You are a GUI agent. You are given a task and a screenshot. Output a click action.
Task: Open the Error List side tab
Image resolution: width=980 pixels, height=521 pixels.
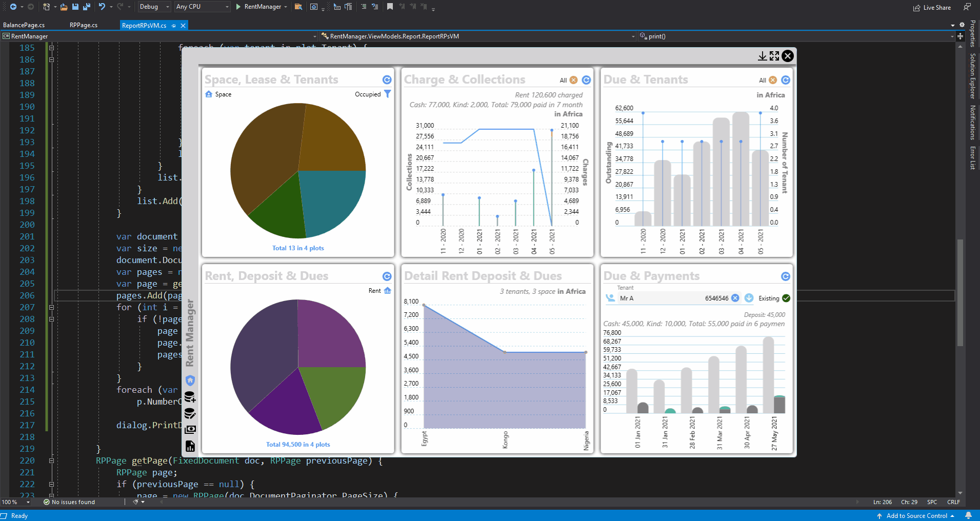[x=972, y=157]
